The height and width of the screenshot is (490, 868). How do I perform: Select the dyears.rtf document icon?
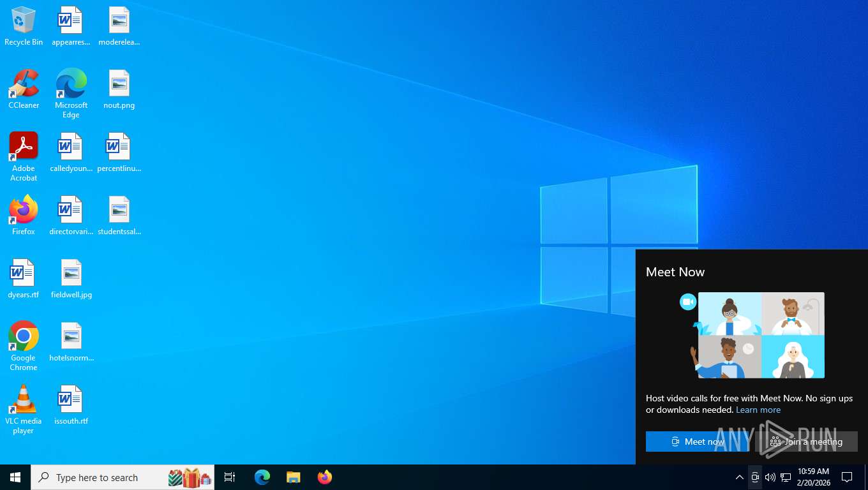point(24,279)
